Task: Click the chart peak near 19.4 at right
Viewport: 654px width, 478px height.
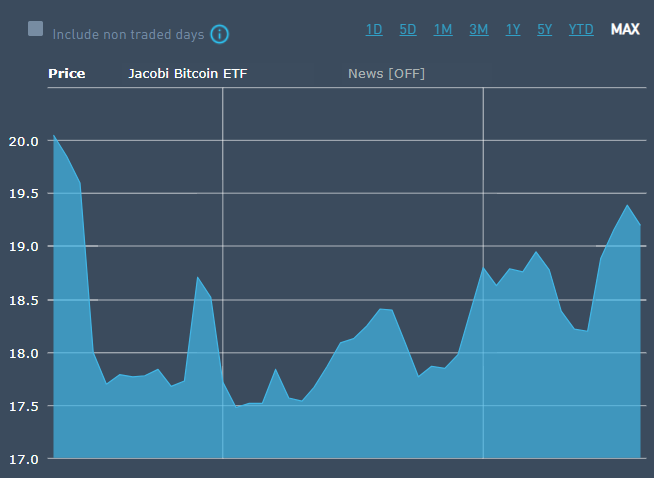Action: 627,206
